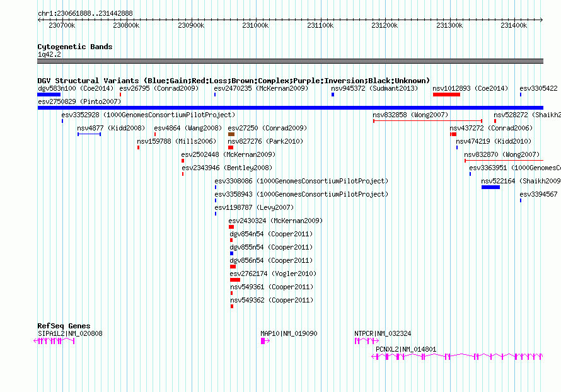Open nsv522164 (Shaikh2009) variant label
This screenshot has height=392, width=561.
pyautogui.click(x=521, y=181)
